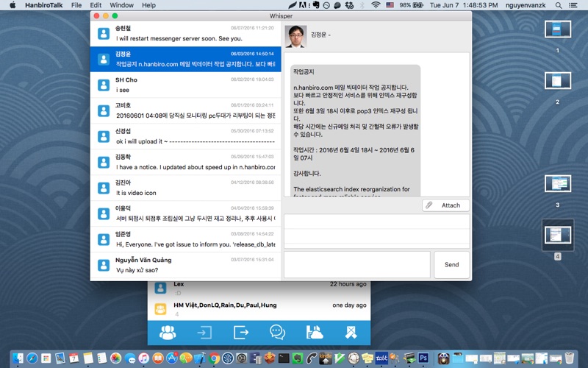Open Terminal from the dock
Viewport: 588px width, 368px height.
point(284,358)
